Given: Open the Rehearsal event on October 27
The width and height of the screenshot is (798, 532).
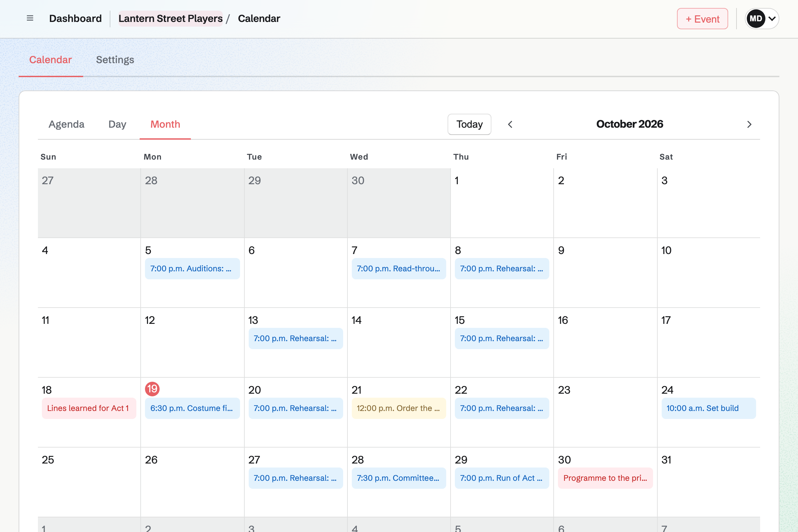Looking at the screenshot, I should tap(296, 478).
